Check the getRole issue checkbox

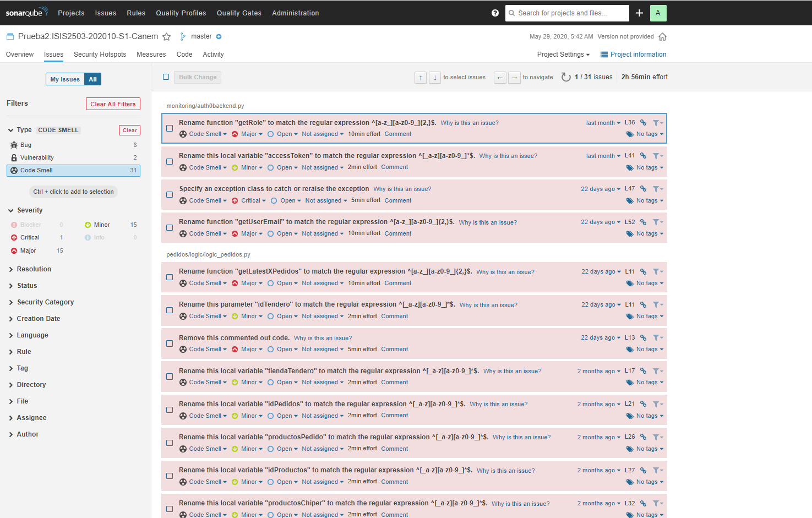point(170,128)
